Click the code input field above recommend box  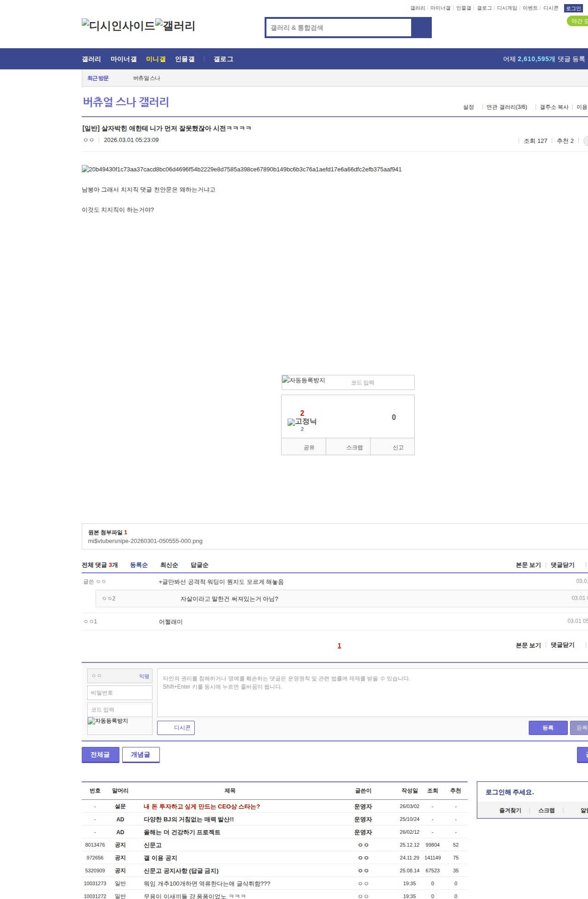(x=380, y=383)
